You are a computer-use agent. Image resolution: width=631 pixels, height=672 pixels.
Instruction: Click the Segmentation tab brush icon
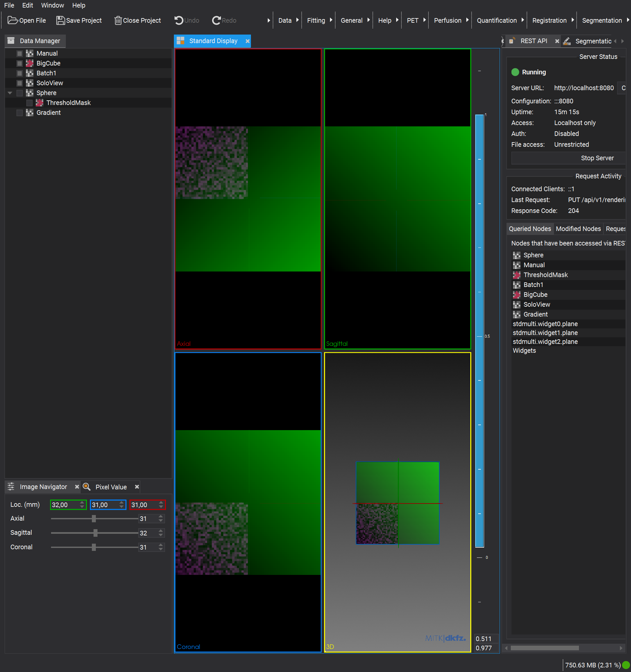coord(567,41)
